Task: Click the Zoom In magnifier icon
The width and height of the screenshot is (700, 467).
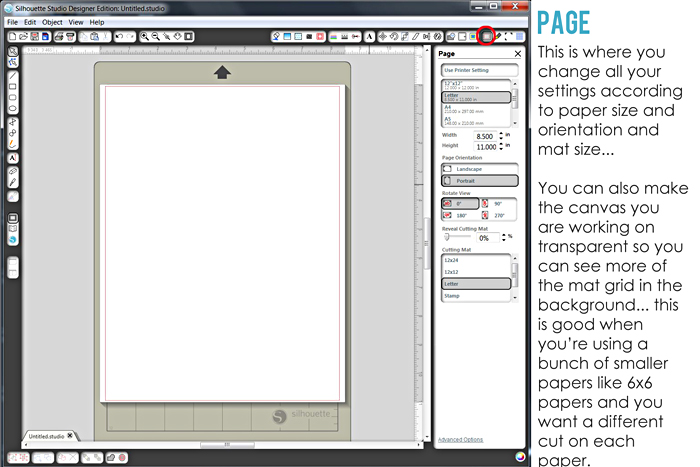Action: tap(145, 37)
